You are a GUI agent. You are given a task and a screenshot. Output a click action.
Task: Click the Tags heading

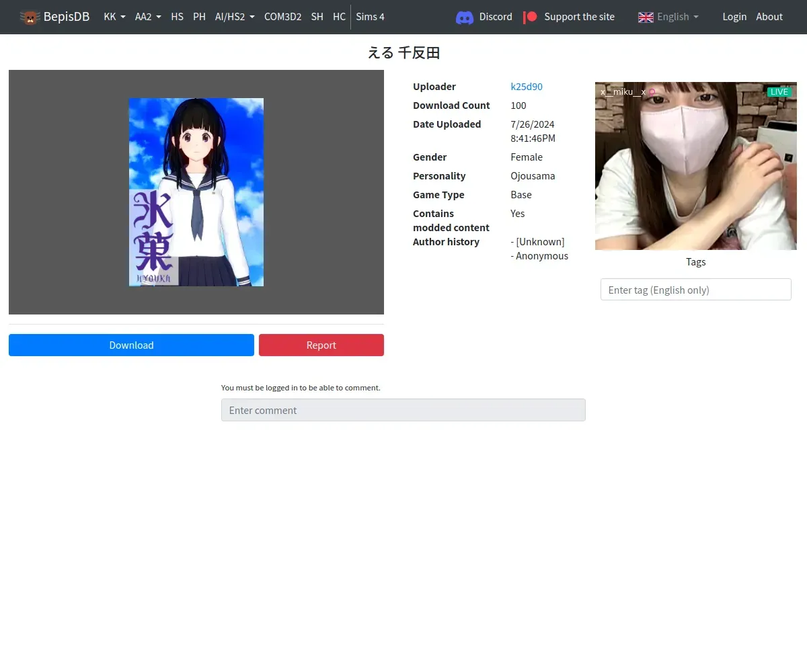pos(696,262)
